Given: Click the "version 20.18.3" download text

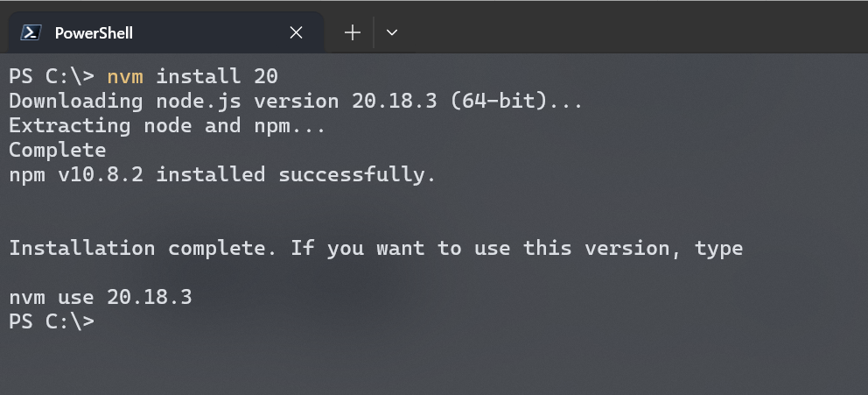Looking at the screenshot, I should point(339,101).
